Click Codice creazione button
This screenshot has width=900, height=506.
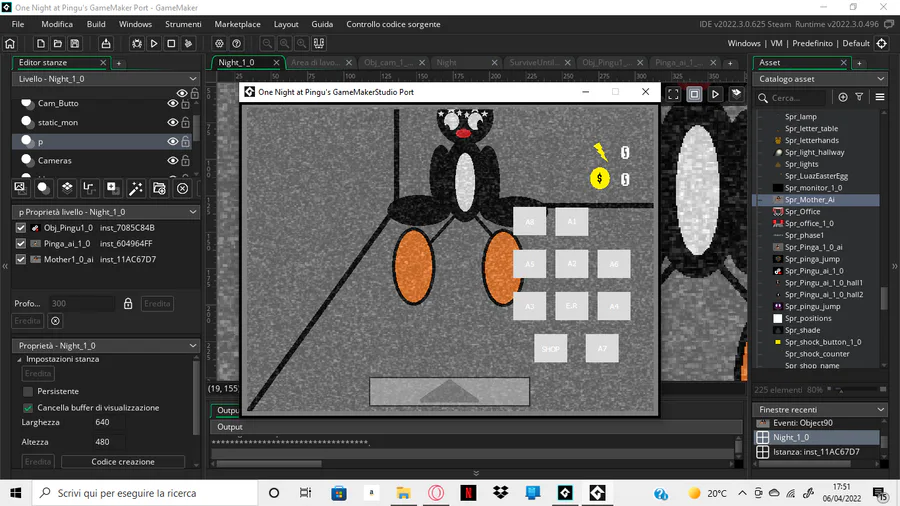point(123,462)
